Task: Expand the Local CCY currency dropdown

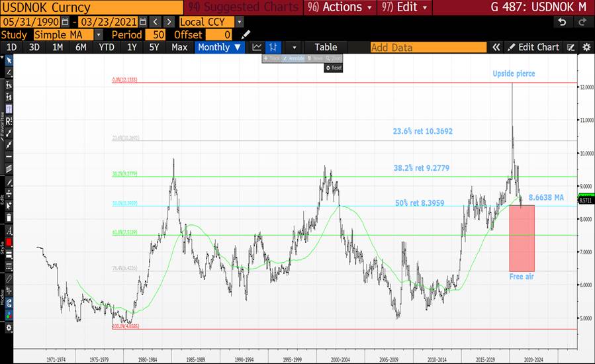Action: [x=239, y=22]
